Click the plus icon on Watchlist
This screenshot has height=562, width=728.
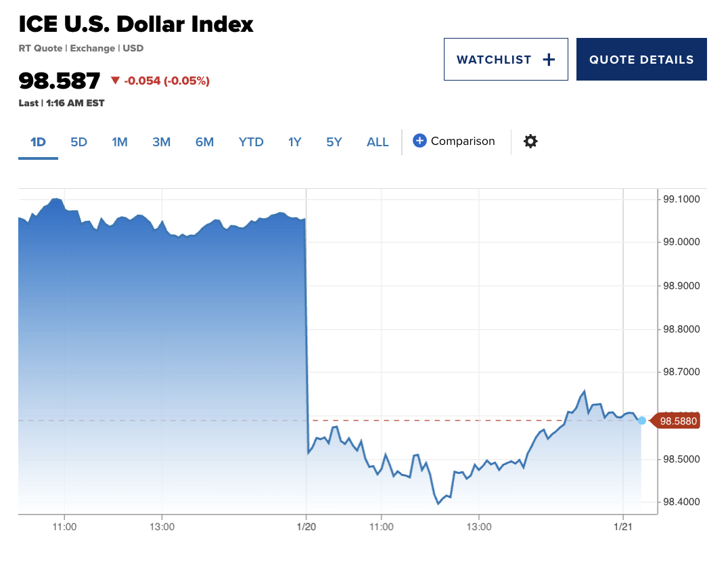pyautogui.click(x=549, y=60)
